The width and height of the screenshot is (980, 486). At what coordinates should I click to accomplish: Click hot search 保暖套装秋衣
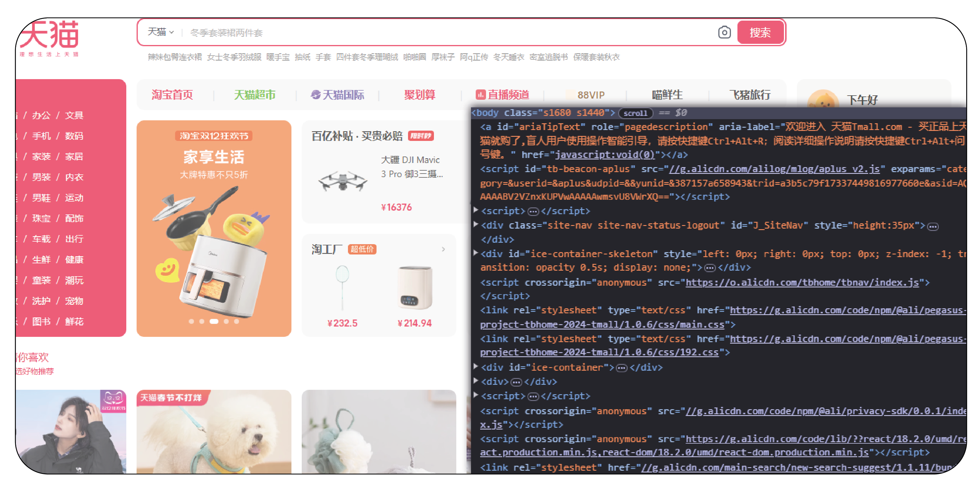(596, 57)
